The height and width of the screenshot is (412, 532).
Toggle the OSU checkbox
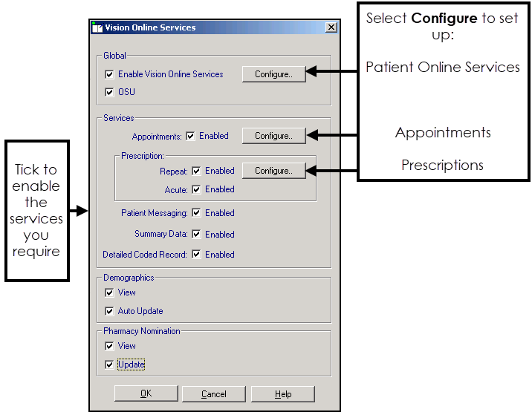pos(110,93)
